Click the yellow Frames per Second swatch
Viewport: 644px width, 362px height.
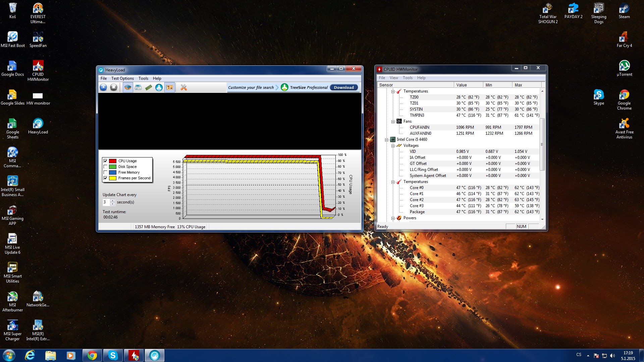pos(113,178)
